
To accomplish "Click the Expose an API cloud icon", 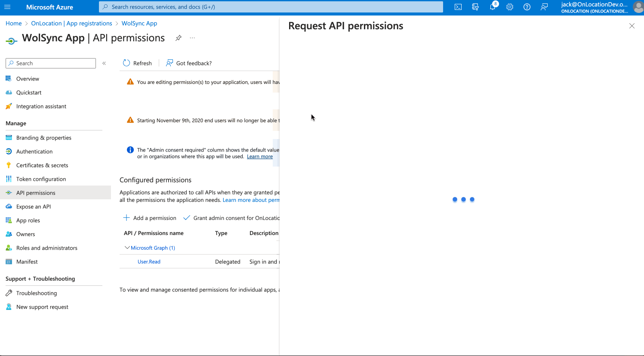I will pyautogui.click(x=9, y=207).
